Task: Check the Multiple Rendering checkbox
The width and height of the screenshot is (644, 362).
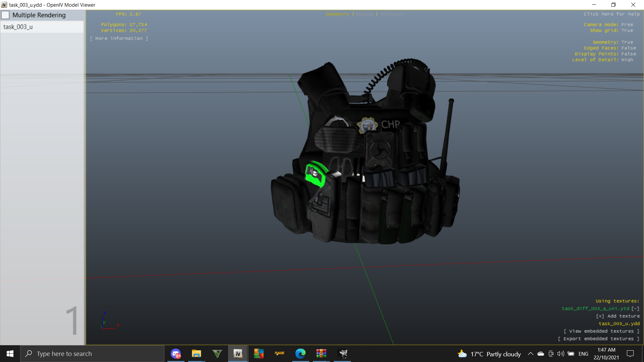Action: (6, 15)
